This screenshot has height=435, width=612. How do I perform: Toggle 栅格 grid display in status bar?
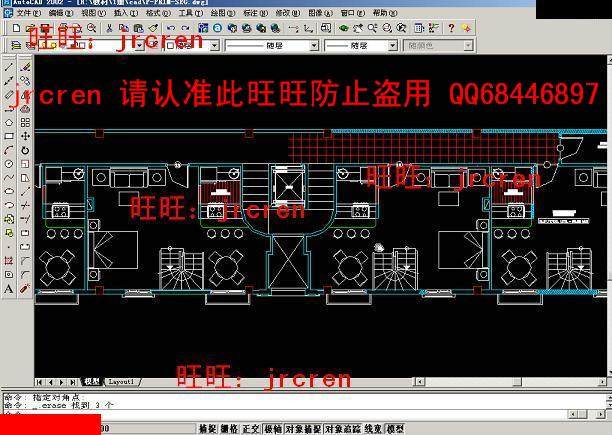click(229, 429)
